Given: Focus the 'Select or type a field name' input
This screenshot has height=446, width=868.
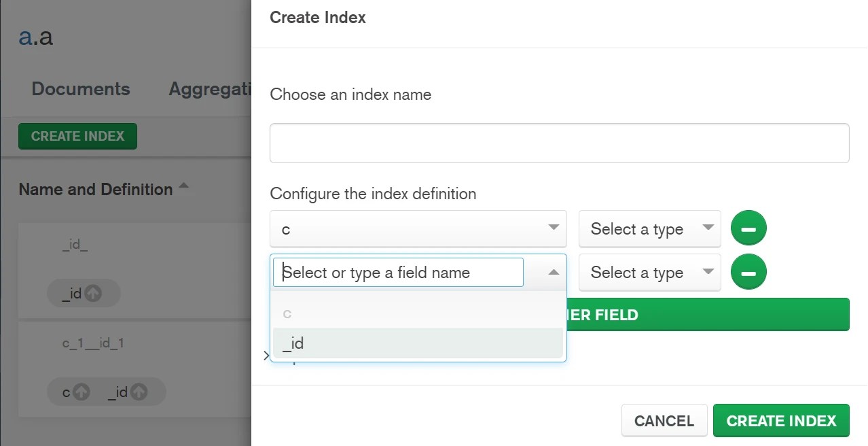Looking at the screenshot, I should point(398,273).
